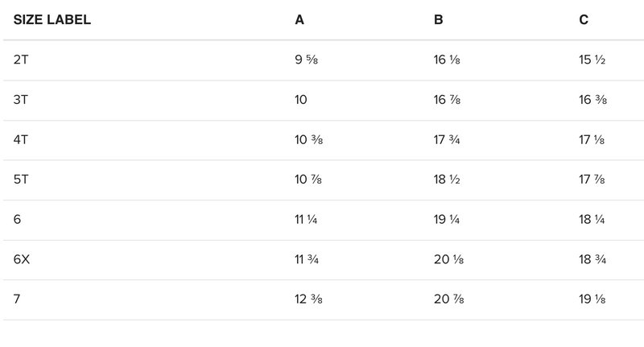Select the 2T size row label

pyautogui.click(x=22, y=60)
